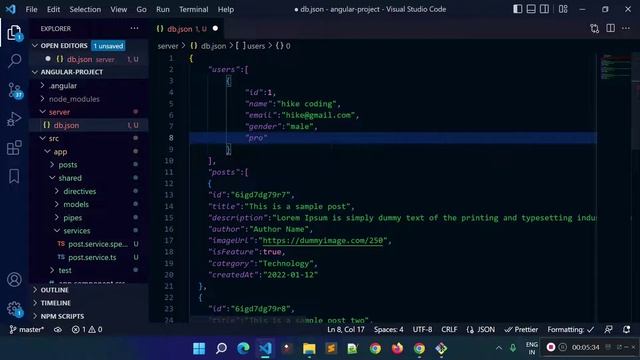Image resolution: width=640 pixels, height=360 pixels.
Task: Open the Windows Start button
Action: tap(199, 348)
